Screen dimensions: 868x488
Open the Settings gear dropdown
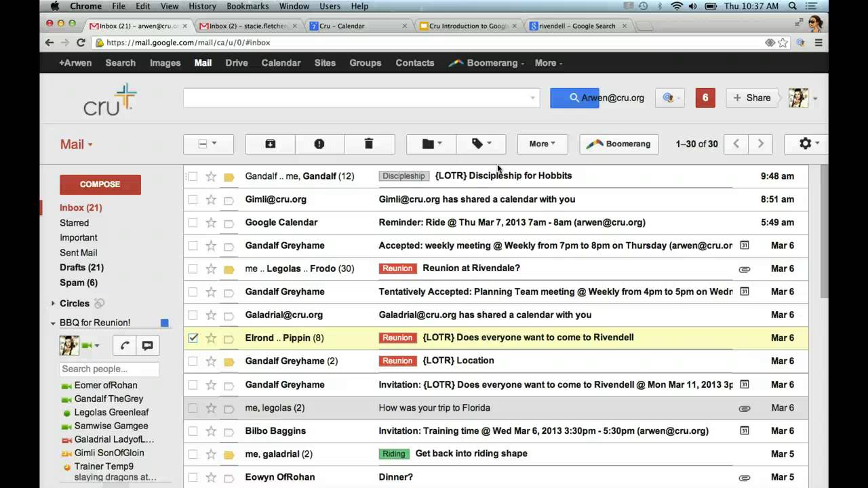(808, 144)
